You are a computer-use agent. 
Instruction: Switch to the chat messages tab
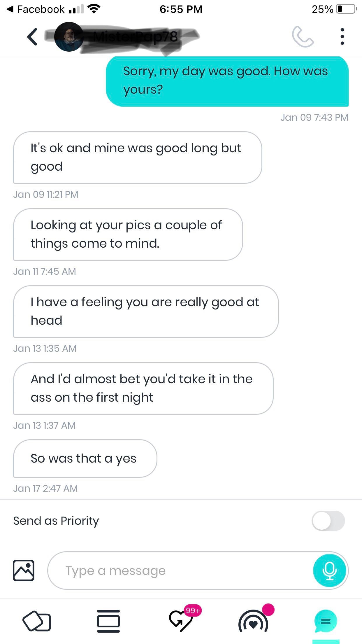(326, 621)
